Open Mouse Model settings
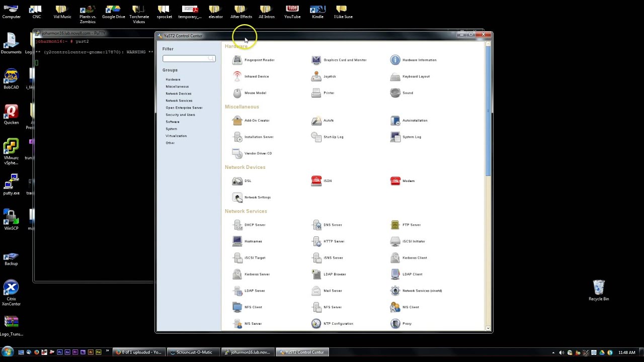This screenshot has height=362, width=644. coord(250,93)
